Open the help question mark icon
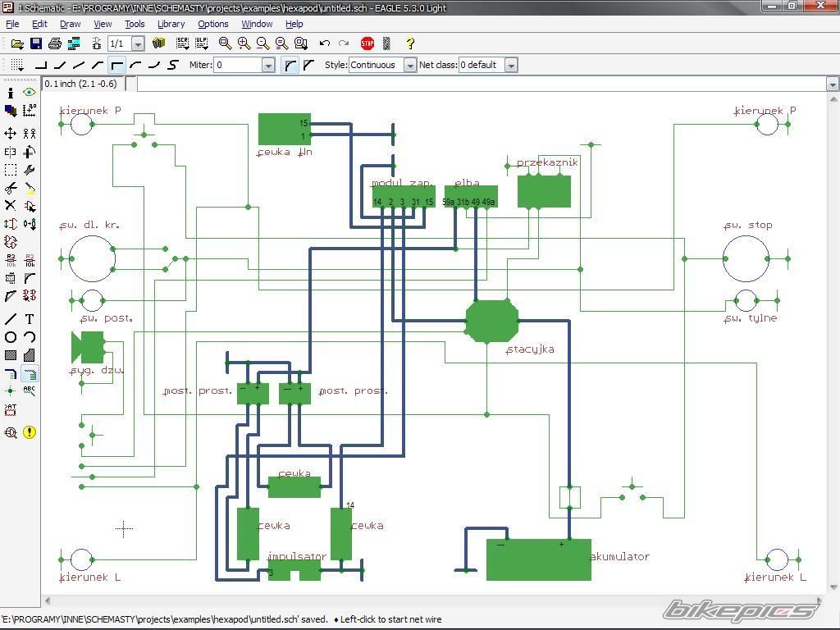 [x=410, y=43]
